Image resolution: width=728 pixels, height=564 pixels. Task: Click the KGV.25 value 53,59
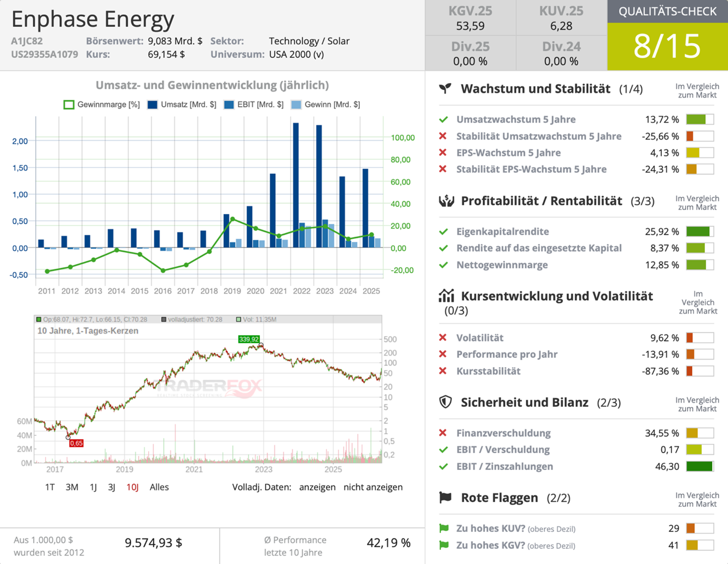click(x=470, y=26)
